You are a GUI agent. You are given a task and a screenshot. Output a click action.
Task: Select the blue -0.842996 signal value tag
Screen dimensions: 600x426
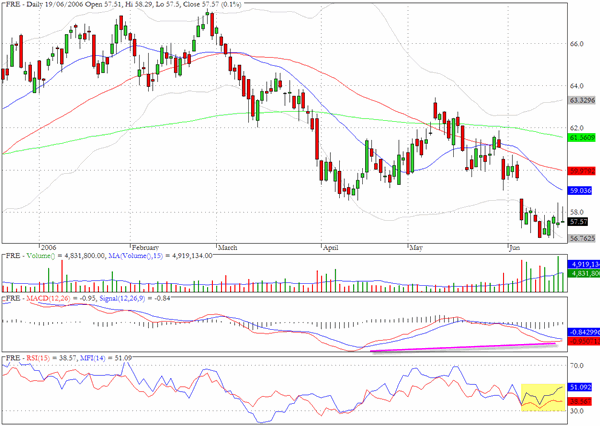click(x=584, y=332)
